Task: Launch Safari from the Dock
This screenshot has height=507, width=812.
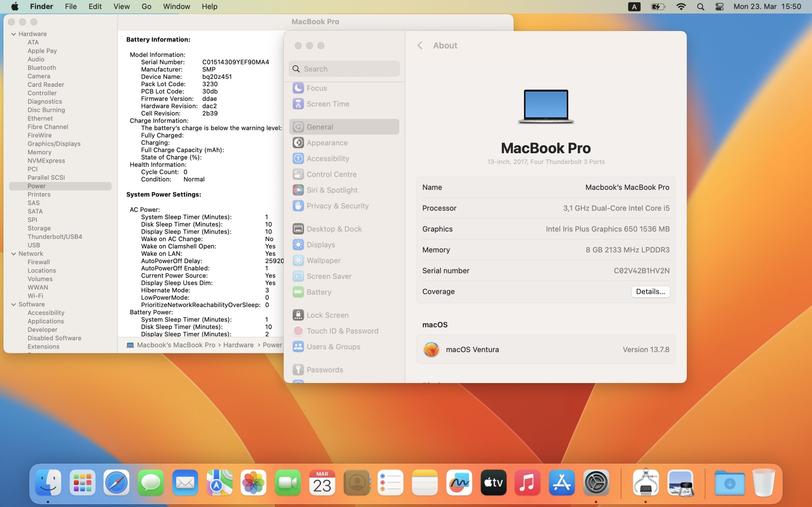Action: [116, 482]
